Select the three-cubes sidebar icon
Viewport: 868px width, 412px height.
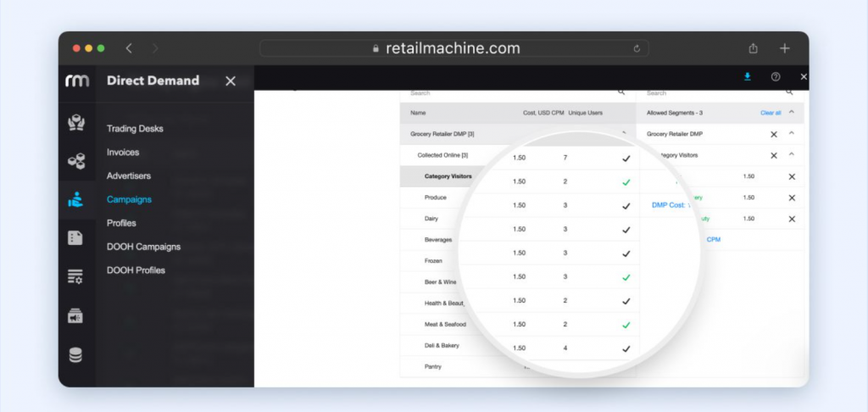76,161
